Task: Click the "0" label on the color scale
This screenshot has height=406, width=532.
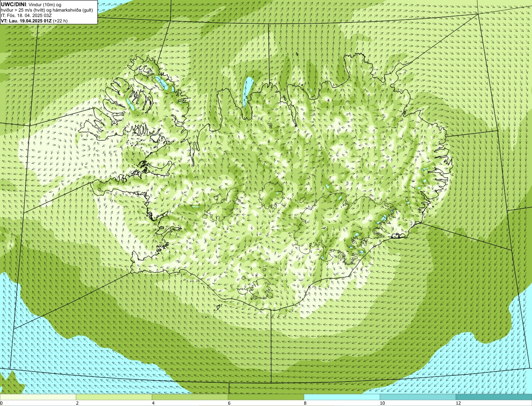Action: pyautogui.click(x=1, y=403)
